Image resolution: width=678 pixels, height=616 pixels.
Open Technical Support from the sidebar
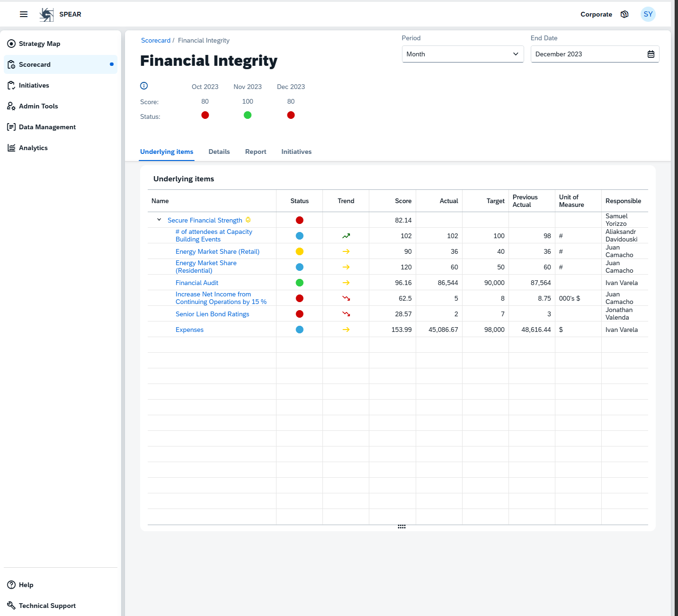pos(47,606)
